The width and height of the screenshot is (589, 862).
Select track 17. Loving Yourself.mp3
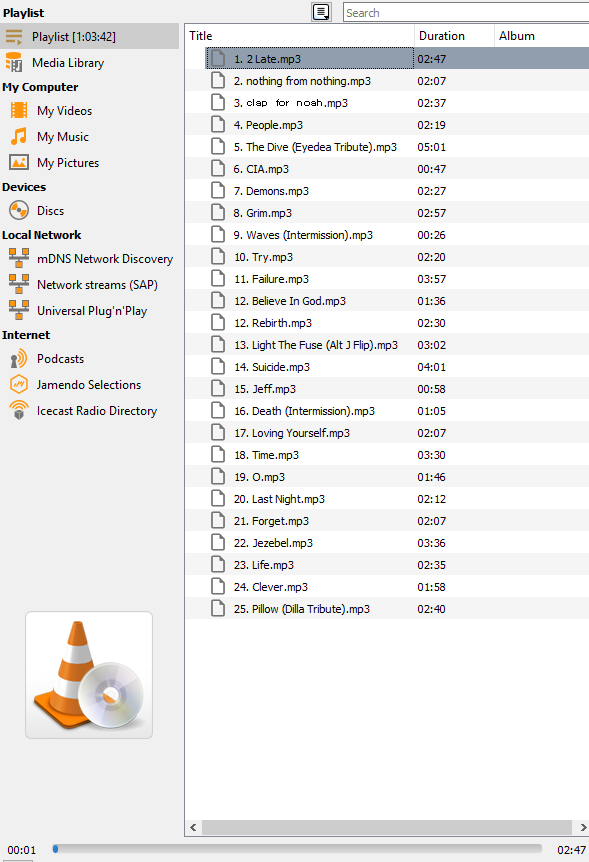(x=387, y=433)
